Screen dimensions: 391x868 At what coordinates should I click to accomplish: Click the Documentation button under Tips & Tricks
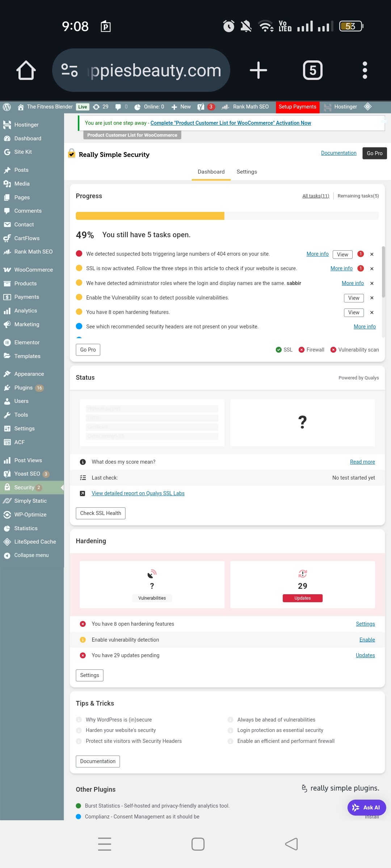pos(98,761)
